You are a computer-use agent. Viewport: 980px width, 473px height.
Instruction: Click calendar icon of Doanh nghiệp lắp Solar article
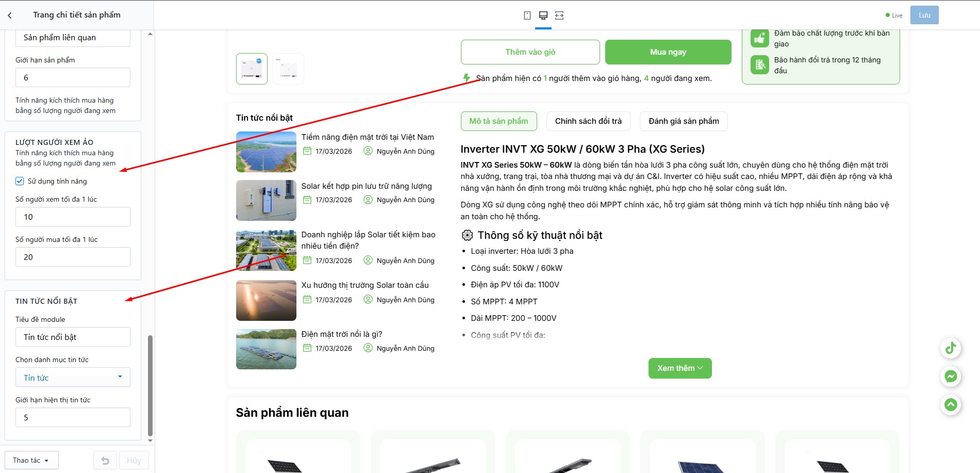[307, 260]
